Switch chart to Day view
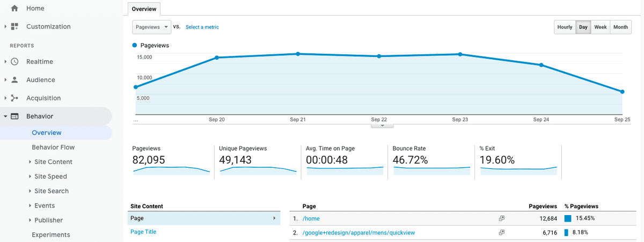Image resolution: width=644 pixels, height=242 pixels. pos(583,27)
